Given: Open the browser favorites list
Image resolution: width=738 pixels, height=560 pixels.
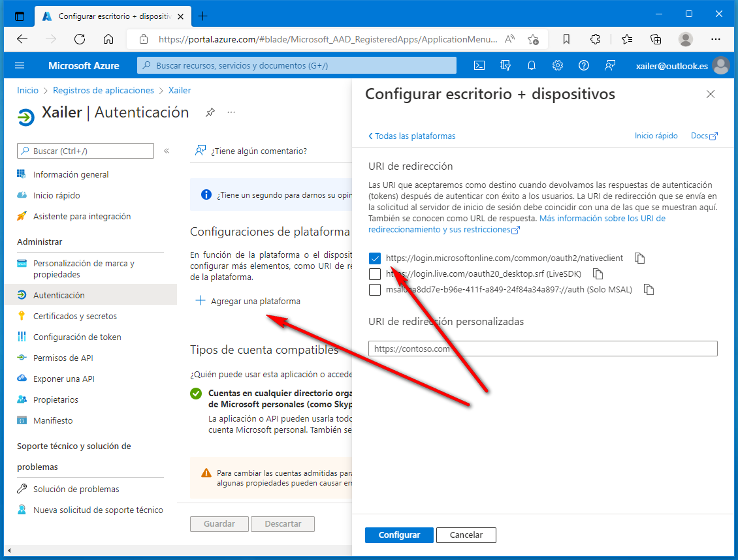Looking at the screenshot, I should click(627, 39).
